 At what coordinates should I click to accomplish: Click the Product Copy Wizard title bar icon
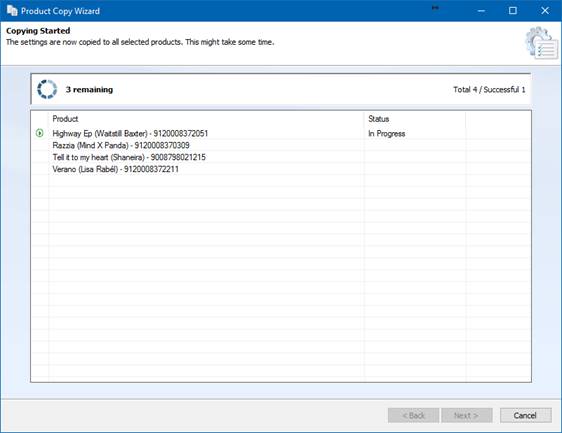pos(12,11)
